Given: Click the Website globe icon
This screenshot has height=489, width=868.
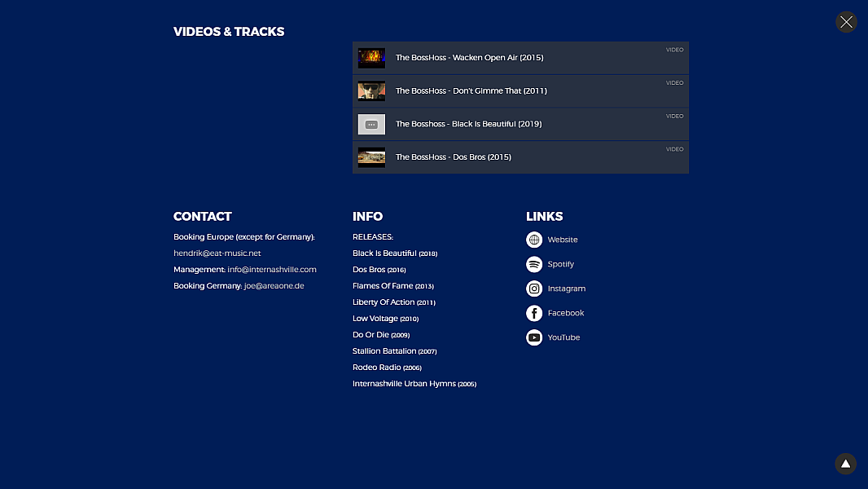Looking at the screenshot, I should 534,240.
